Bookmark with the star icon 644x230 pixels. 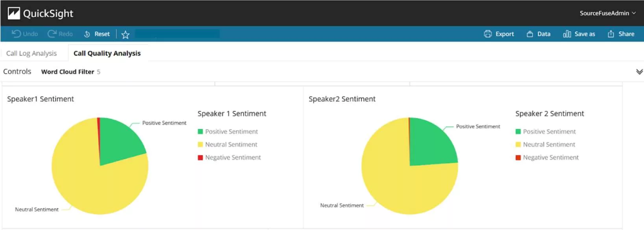coord(126,35)
